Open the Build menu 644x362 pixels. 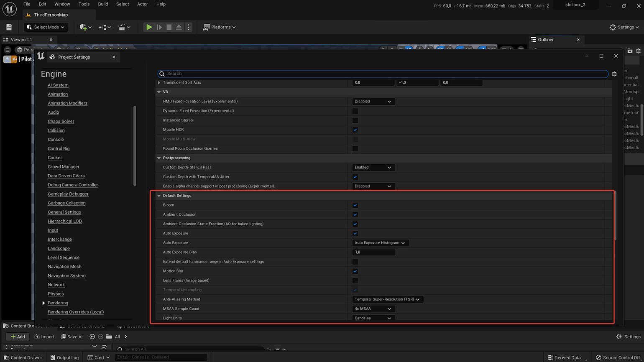[x=103, y=4]
